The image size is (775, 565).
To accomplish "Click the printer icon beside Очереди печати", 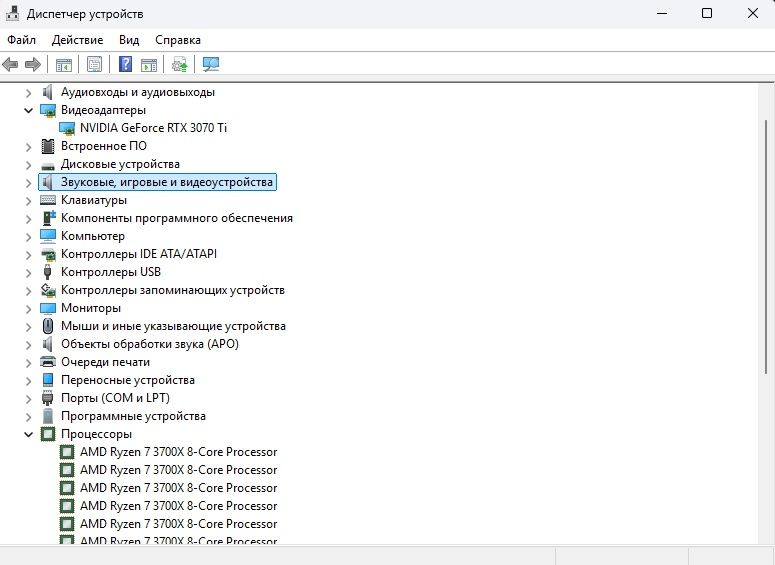I will point(48,362).
